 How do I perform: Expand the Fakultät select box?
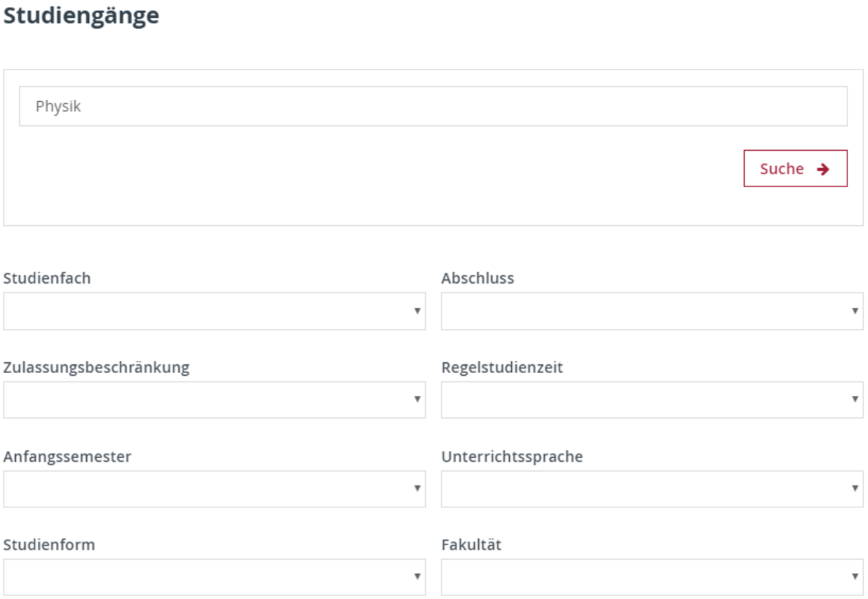click(x=652, y=577)
